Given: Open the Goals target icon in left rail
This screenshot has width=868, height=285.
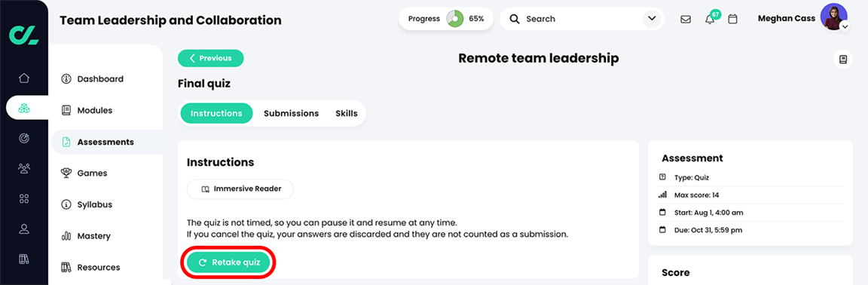Looking at the screenshot, I should point(24,138).
